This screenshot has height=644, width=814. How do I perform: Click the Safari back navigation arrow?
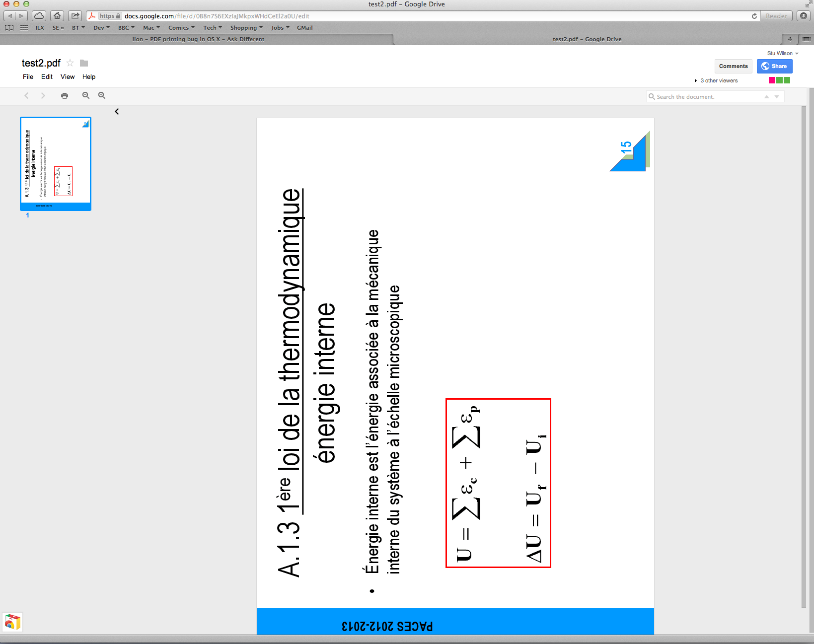click(10, 16)
